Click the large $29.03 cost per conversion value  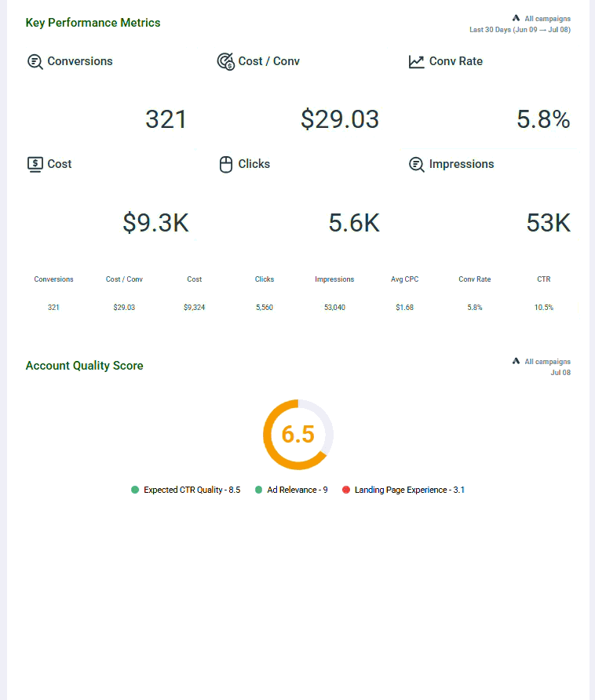(340, 119)
